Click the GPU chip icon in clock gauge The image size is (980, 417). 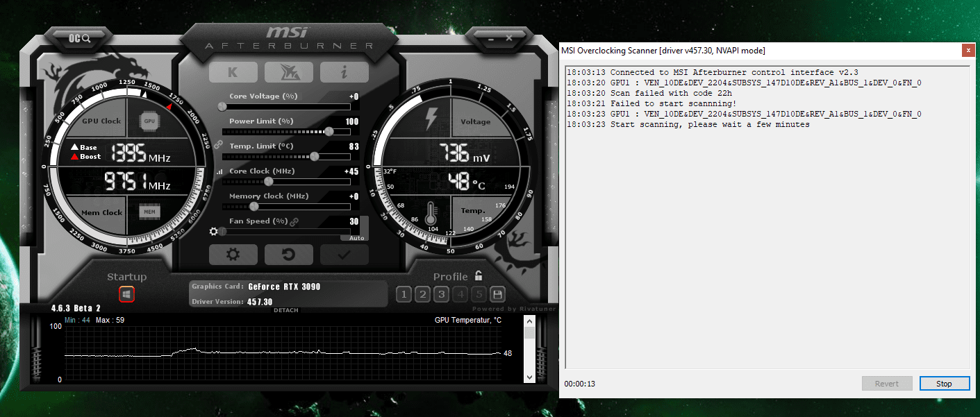click(149, 121)
